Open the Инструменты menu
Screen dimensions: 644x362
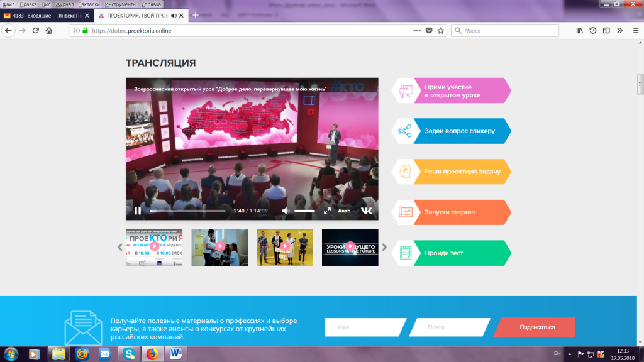[x=120, y=4]
